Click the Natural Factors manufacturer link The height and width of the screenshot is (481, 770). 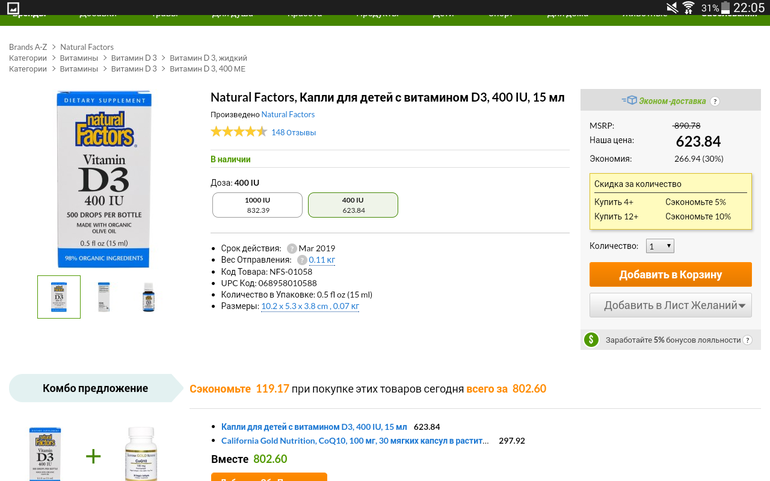pos(288,115)
